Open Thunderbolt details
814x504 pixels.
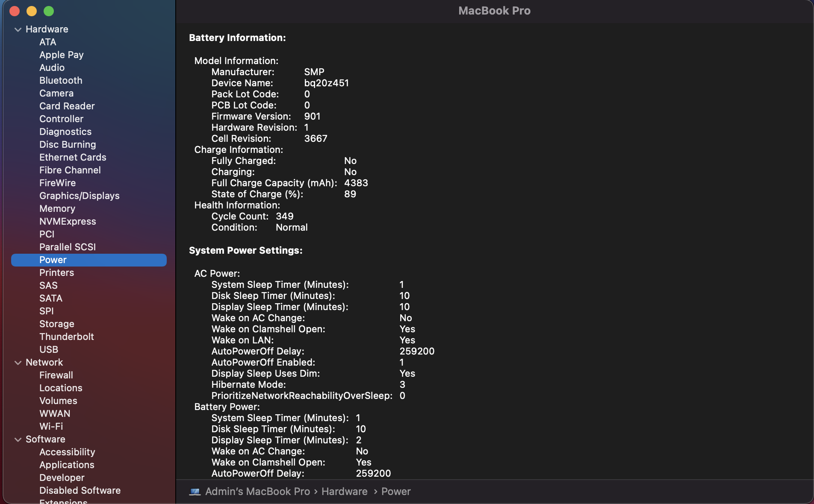tap(67, 337)
